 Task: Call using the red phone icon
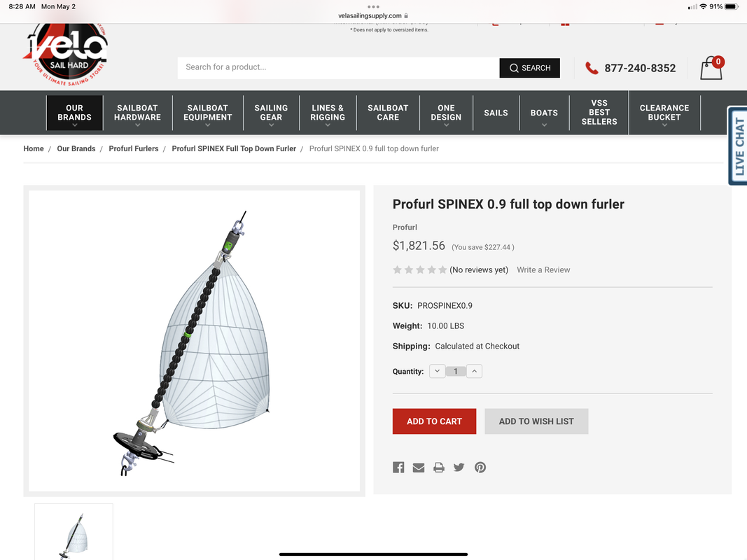(592, 68)
